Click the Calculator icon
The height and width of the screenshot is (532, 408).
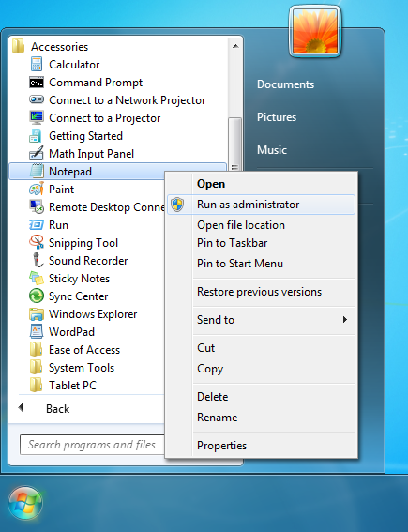36,64
